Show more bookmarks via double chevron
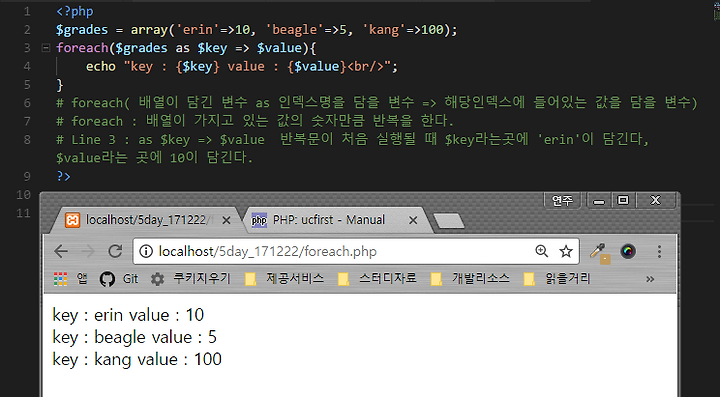720x397 pixels. point(650,279)
